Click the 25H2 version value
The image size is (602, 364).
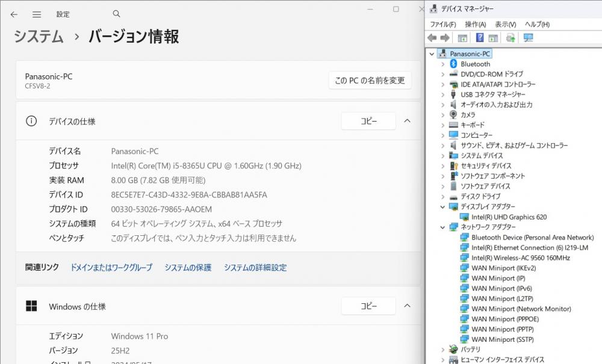(x=120, y=350)
